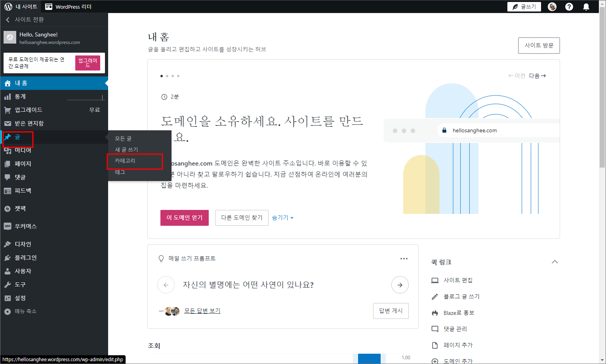Open 사용자 users icon
The width and height of the screenshot is (606, 364).
[x=8, y=271]
